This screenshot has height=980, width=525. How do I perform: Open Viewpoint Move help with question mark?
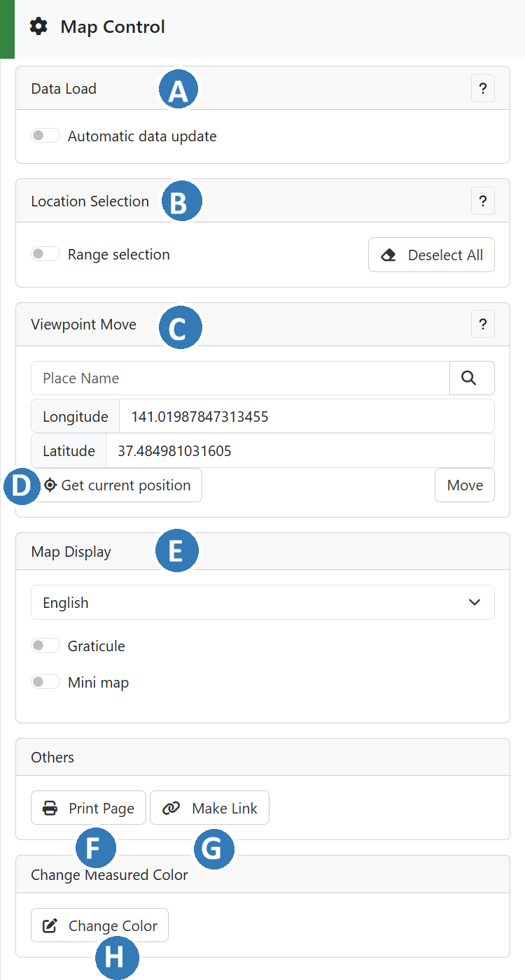(x=482, y=324)
